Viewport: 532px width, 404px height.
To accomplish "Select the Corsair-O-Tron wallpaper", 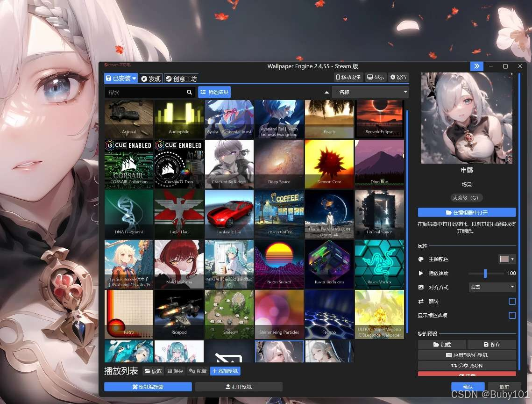I will coord(179,164).
